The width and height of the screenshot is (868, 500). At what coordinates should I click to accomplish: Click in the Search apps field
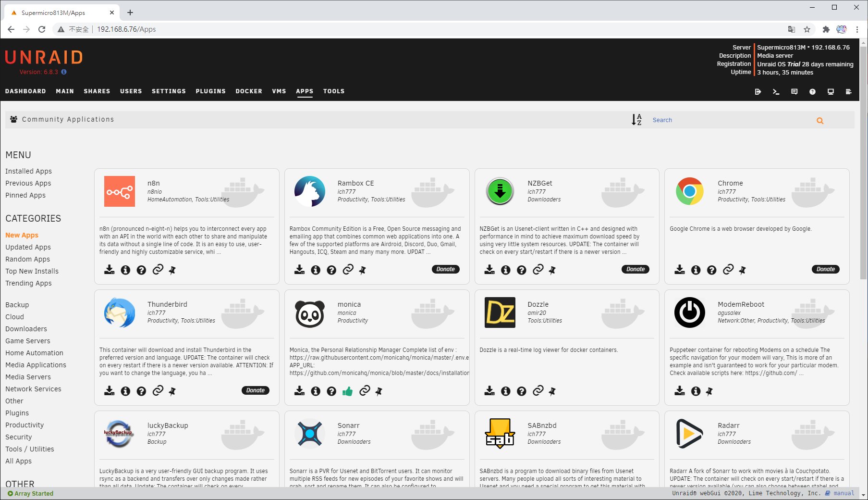(x=730, y=120)
